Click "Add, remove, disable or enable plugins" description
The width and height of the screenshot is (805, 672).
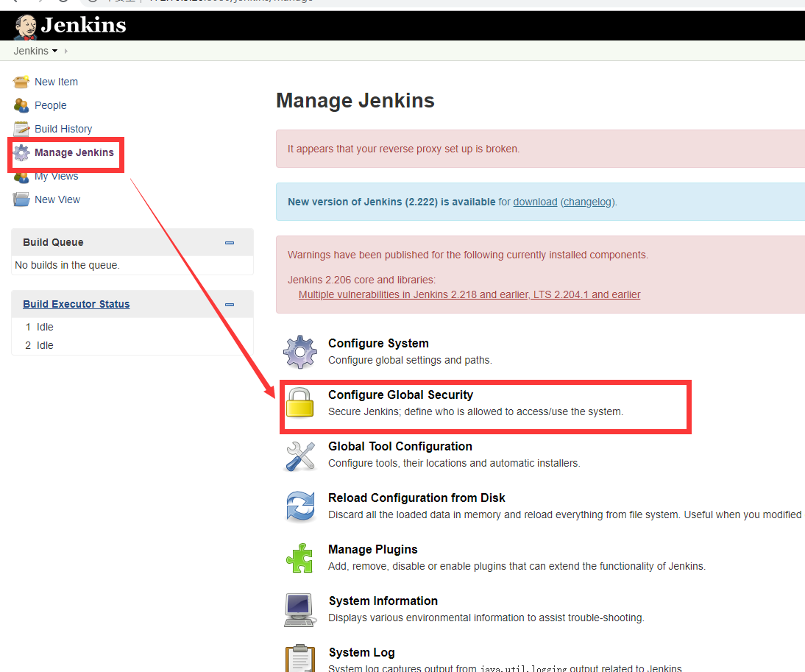[517, 566]
